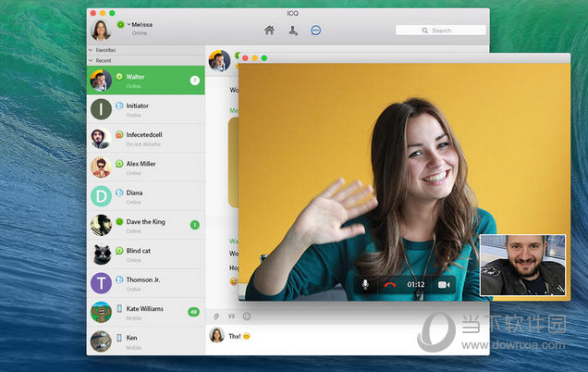This screenshot has height=372, width=588.
Task: Select Thomson Jr. contact
Action: [x=146, y=283]
